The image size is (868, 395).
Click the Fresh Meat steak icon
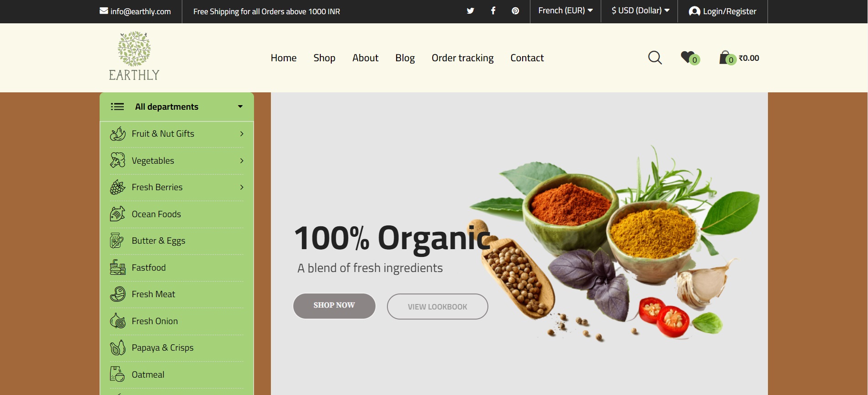[117, 294]
